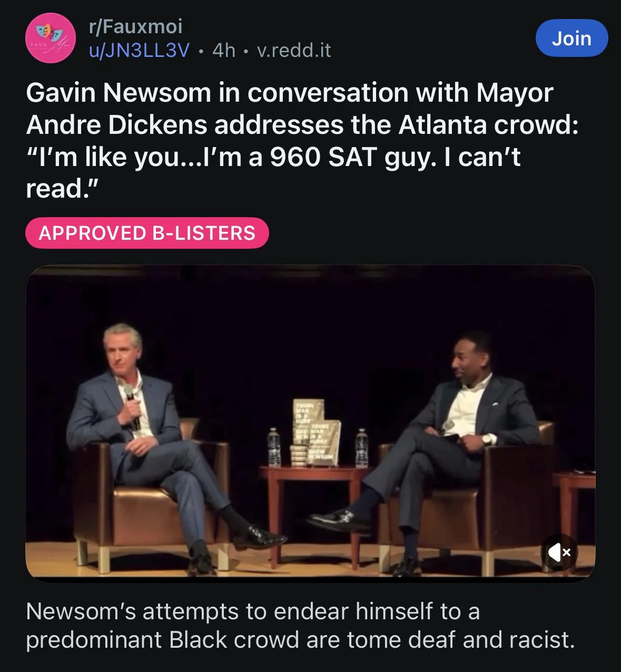Tap the 4h post timestamp

pos(224,50)
